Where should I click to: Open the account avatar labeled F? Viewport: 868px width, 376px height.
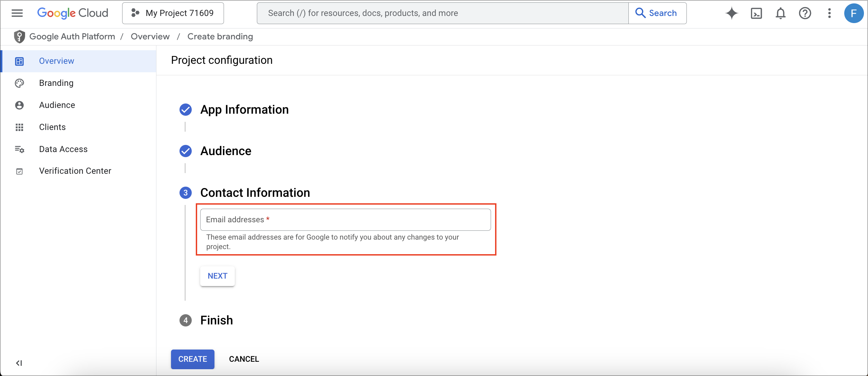pyautogui.click(x=854, y=13)
